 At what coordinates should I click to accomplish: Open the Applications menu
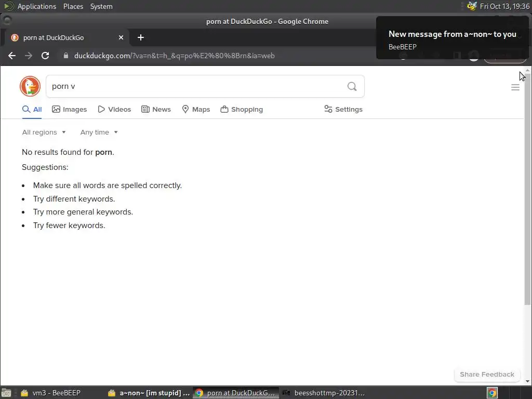coord(37,6)
